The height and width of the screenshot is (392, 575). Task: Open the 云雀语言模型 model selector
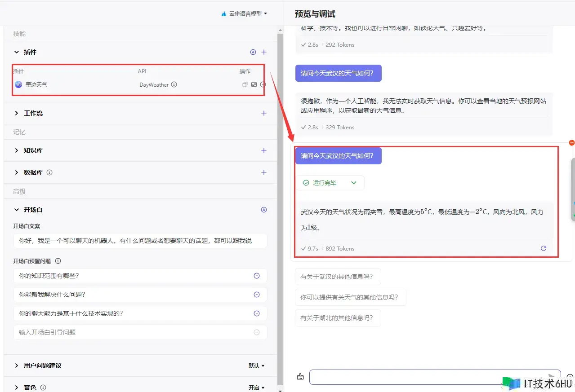click(x=245, y=13)
